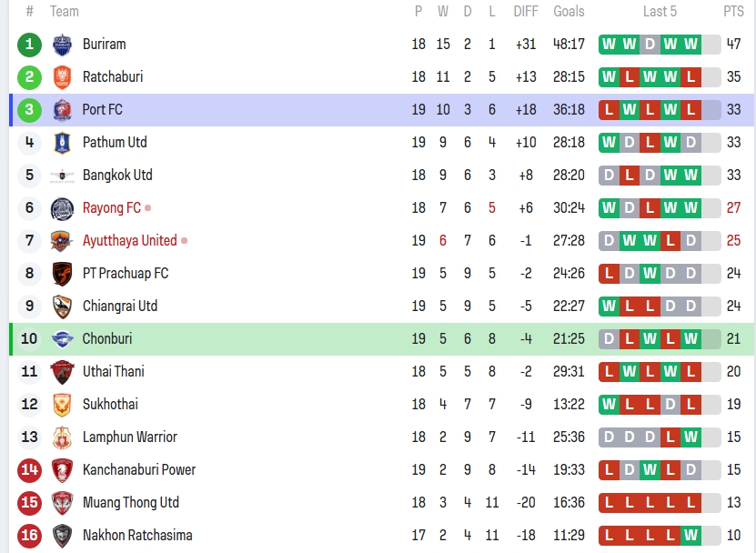Click the Sukhothai team crest
Image resolution: width=756 pixels, height=553 pixels.
click(62, 405)
